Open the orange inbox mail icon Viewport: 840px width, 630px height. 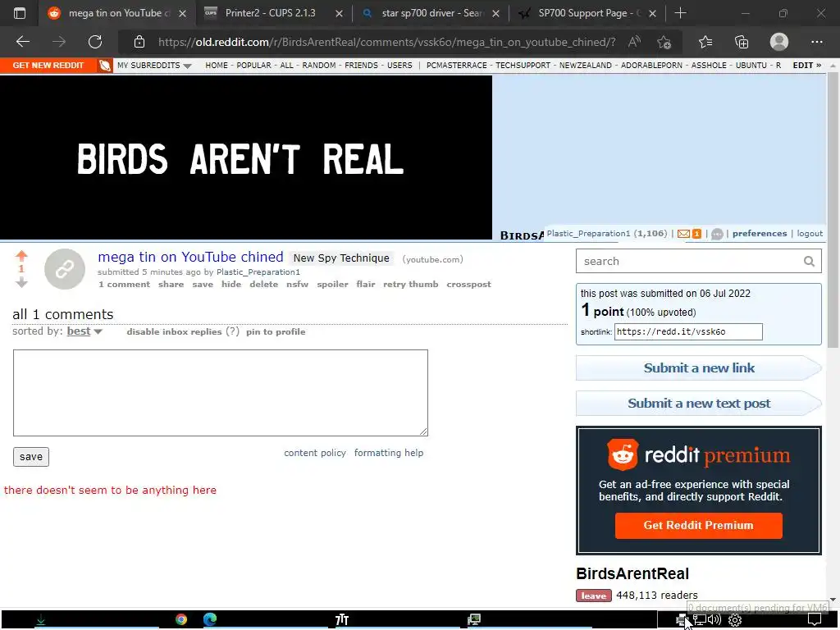pos(683,234)
